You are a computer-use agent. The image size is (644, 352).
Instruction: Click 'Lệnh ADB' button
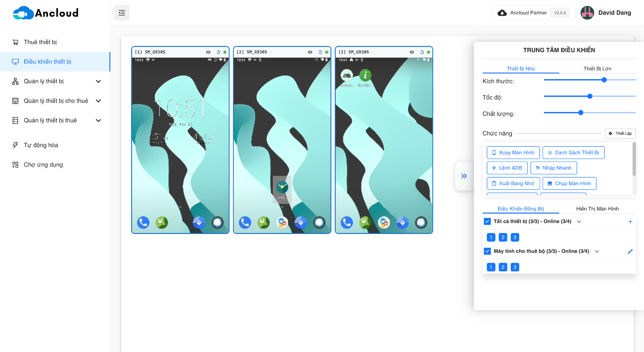(x=507, y=168)
